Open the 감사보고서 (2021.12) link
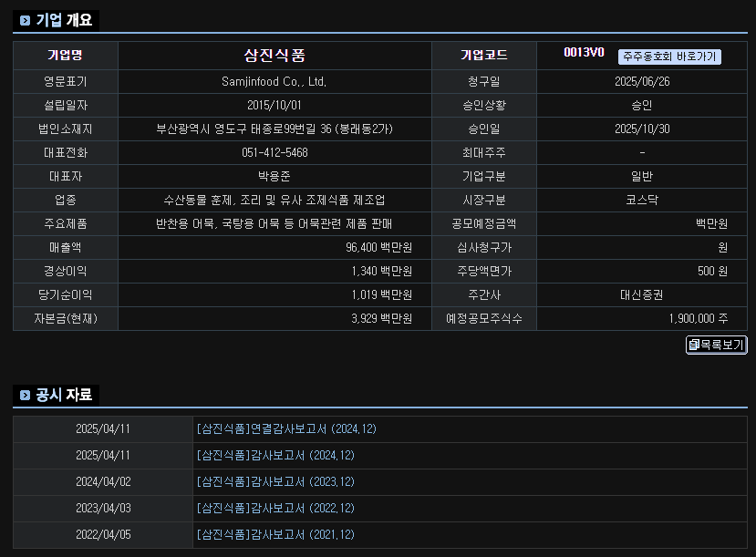This screenshot has width=756, height=557. point(275,535)
